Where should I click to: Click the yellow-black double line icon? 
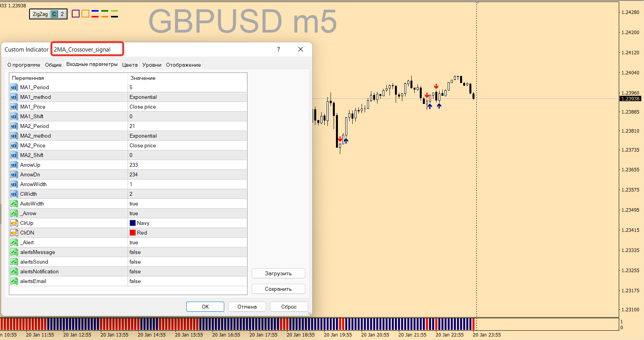click(x=114, y=14)
